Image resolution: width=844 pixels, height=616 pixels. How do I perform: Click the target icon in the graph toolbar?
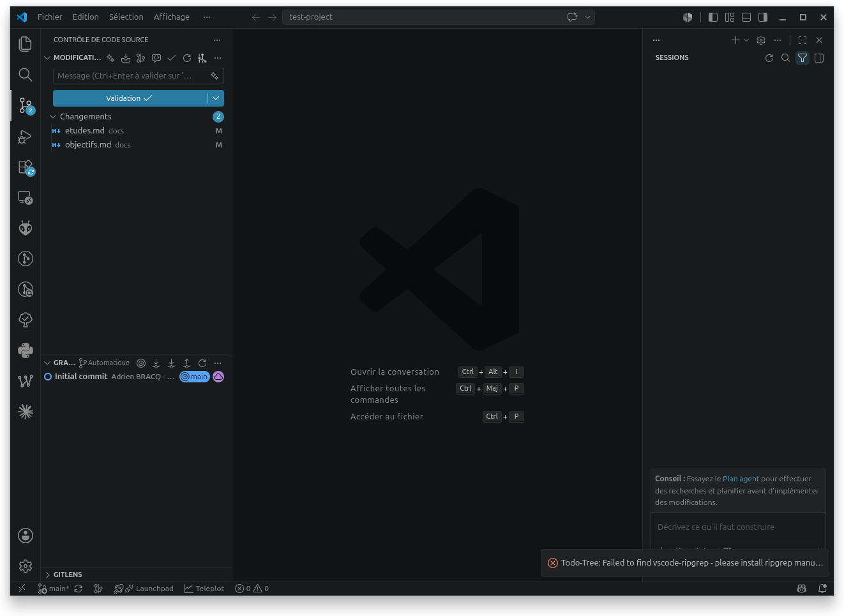(x=141, y=363)
